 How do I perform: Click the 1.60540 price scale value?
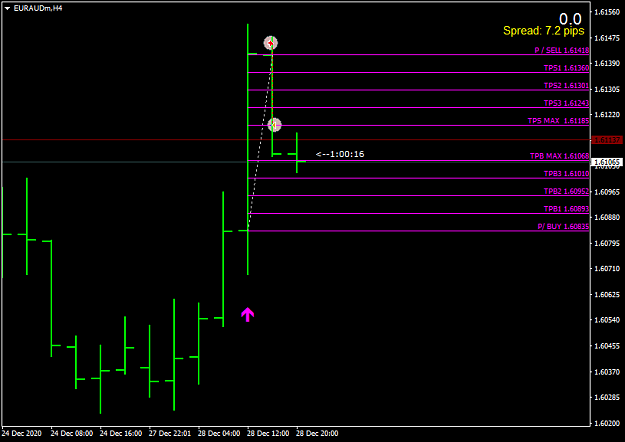[x=607, y=320]
